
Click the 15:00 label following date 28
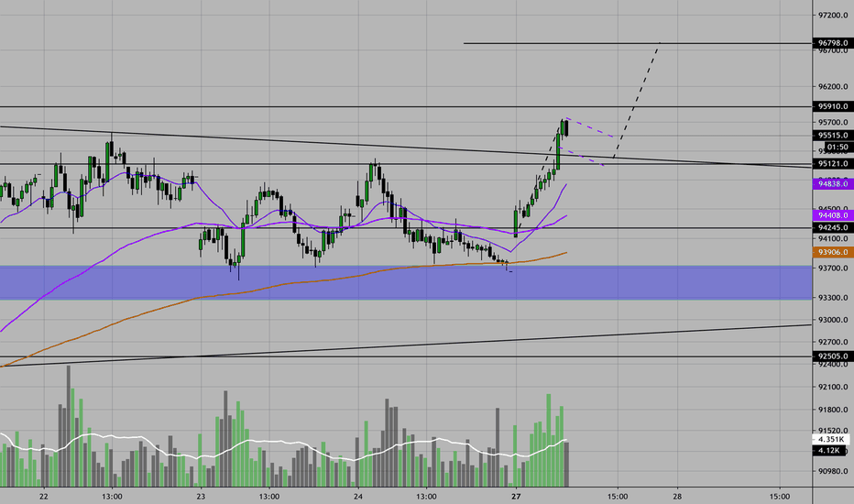pyautogui.click(x=780, y=497)
